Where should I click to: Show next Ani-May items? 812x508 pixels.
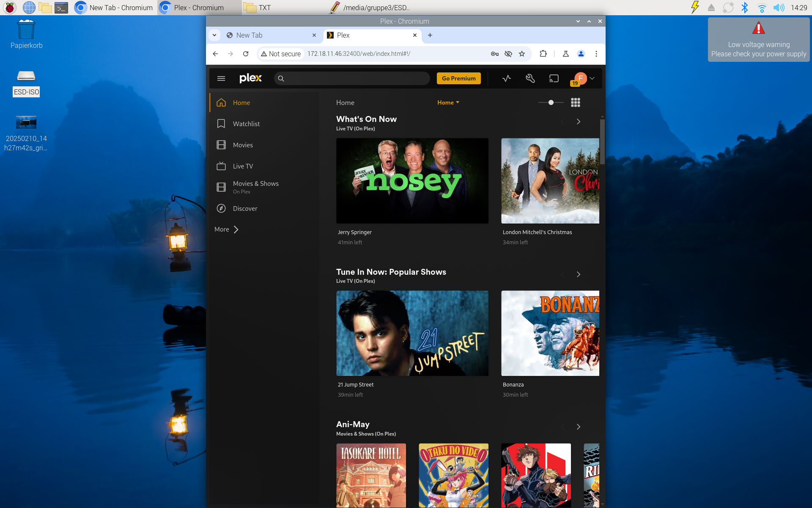click(x=579, y=427)
